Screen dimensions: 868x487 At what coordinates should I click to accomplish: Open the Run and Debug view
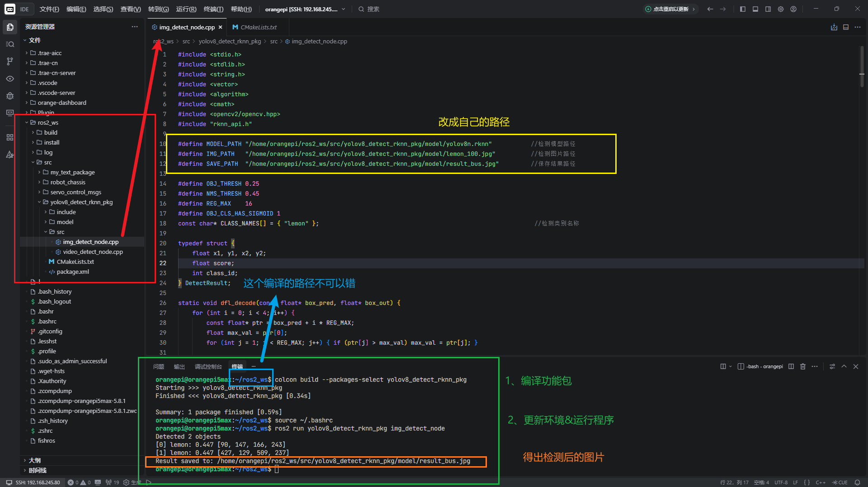(x=10, y=96)
